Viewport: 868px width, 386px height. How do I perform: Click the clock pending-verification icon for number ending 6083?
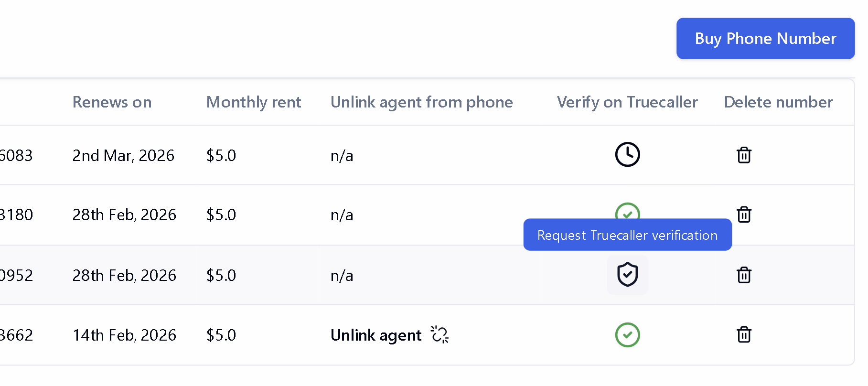[x=627, y=155]
